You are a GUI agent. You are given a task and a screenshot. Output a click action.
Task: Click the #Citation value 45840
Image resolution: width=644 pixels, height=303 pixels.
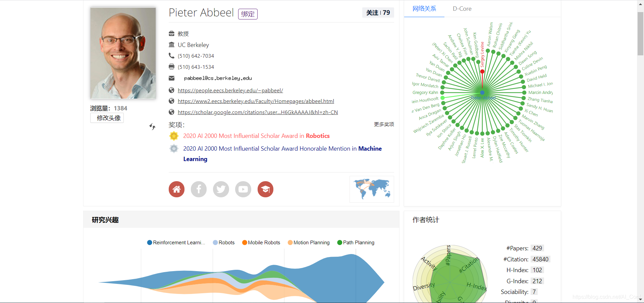coord(540,259)
